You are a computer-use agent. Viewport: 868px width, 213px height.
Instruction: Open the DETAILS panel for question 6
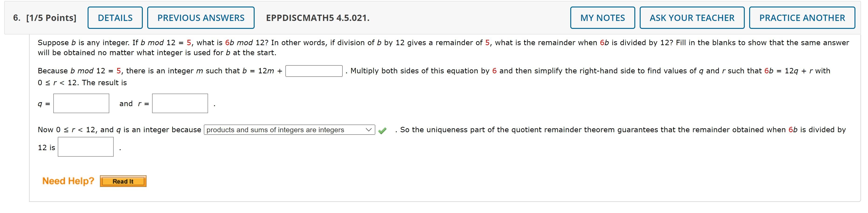point(115,17)
